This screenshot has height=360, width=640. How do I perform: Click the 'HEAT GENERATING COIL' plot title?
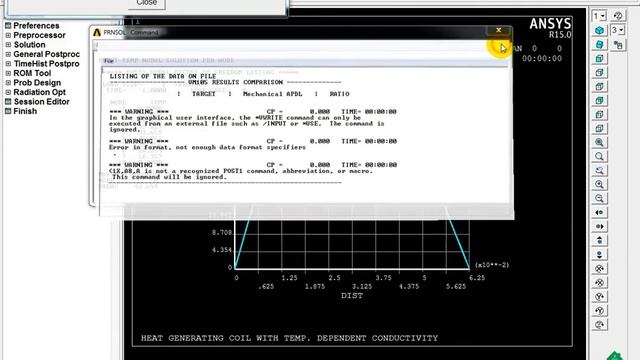pyautogui.click(x=289, y=338)
